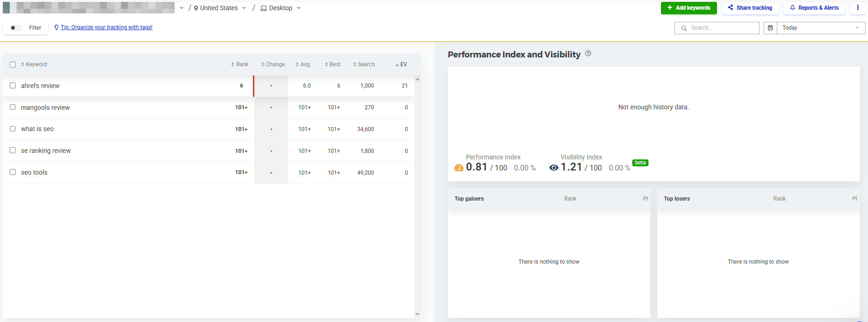Check the mangools review checkbox
This screenshot has width=868, height=322.
point(13,107)
